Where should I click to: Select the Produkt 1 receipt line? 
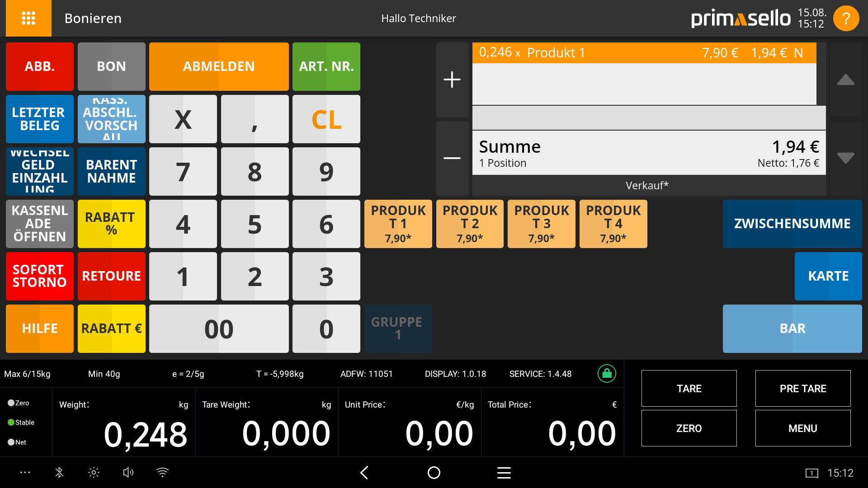click(644, 53)
